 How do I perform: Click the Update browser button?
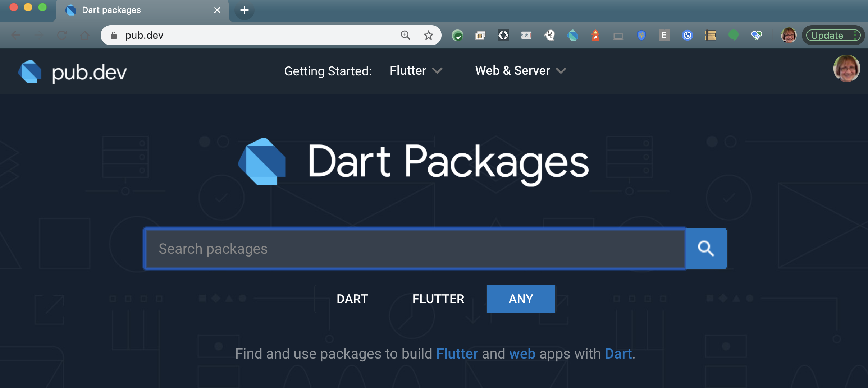pyautogui.click(x=826, y=35)
